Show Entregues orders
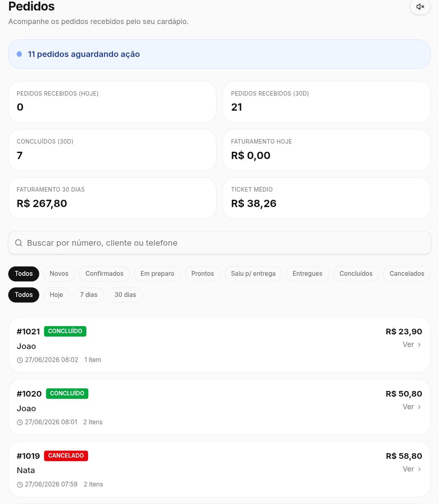The width and height of the screenshot is (439, 504). pos(307,274)
